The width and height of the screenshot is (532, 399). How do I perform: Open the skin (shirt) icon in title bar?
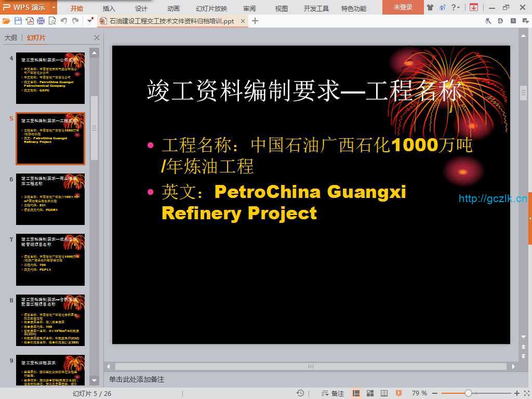(x=430, y=7)
